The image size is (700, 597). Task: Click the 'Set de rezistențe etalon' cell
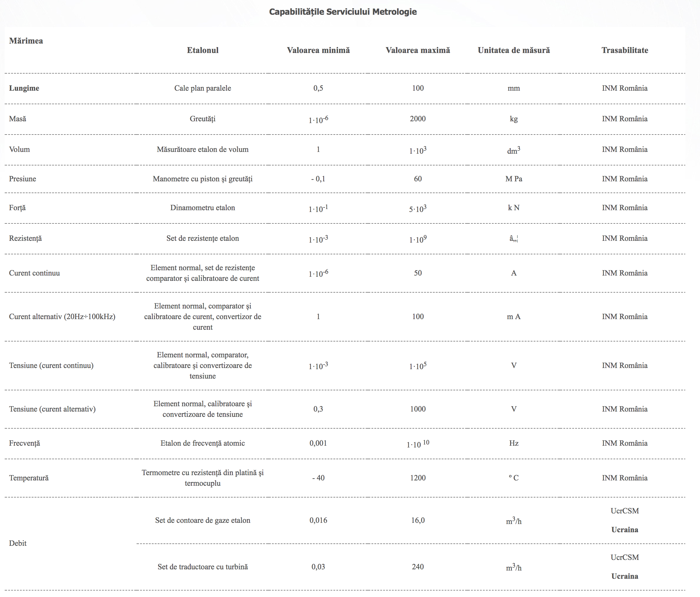pyautogui.click(x=203, y=238)
